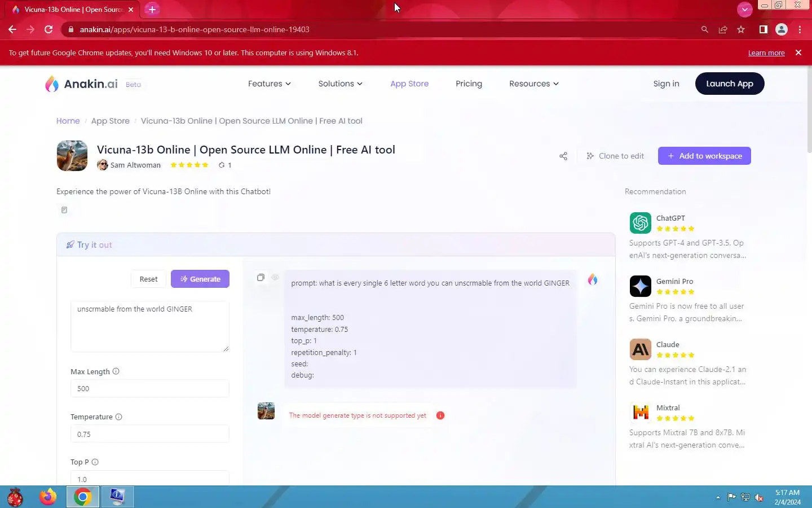Click the search icon in the address bar
The width and height of the screenshot is (812, 508).
[705, 29]
